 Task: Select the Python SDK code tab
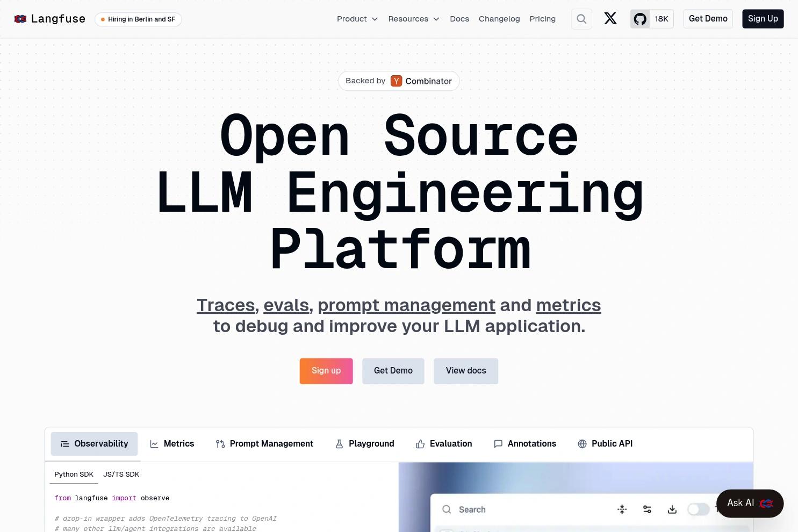click(x=74, y=475)
